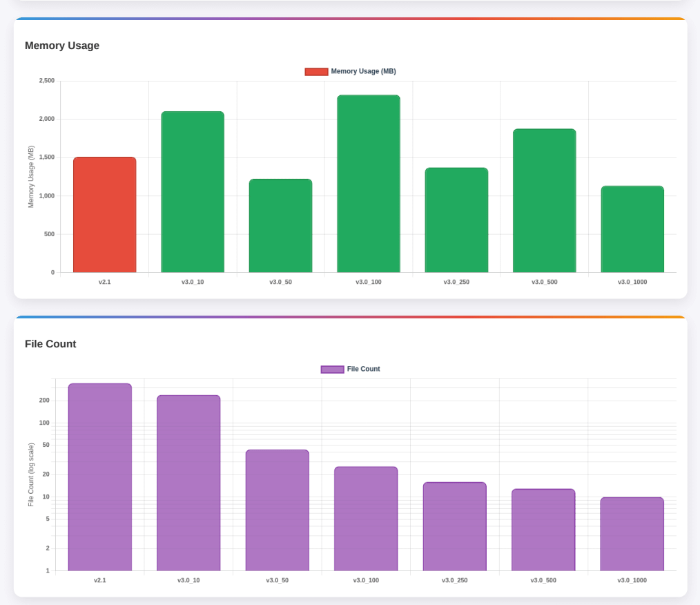This screenshot has height=605, width=700.
Task: Click the v3.0_50 file count bar
Action: [278, 510]
